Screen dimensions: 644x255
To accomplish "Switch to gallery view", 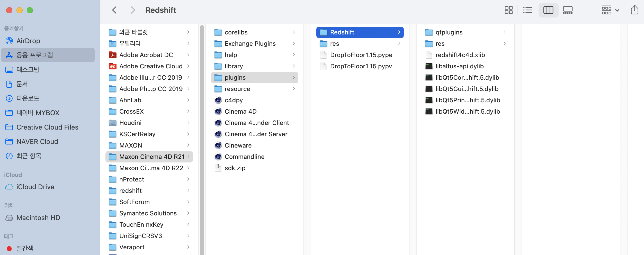I will pyautogui.click(x=568, y=10).
